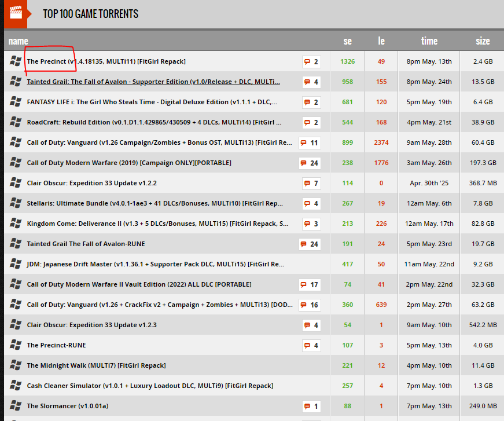Viewport: 504px width, 421px height.
Task: Click leechers value 2374 in Vanguard row
Action: point(381,142)
